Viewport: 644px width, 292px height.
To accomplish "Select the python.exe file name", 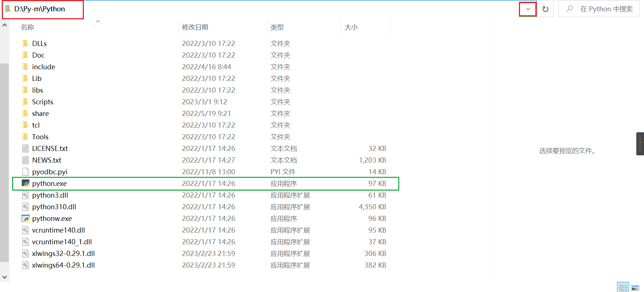I will (49, 183).
